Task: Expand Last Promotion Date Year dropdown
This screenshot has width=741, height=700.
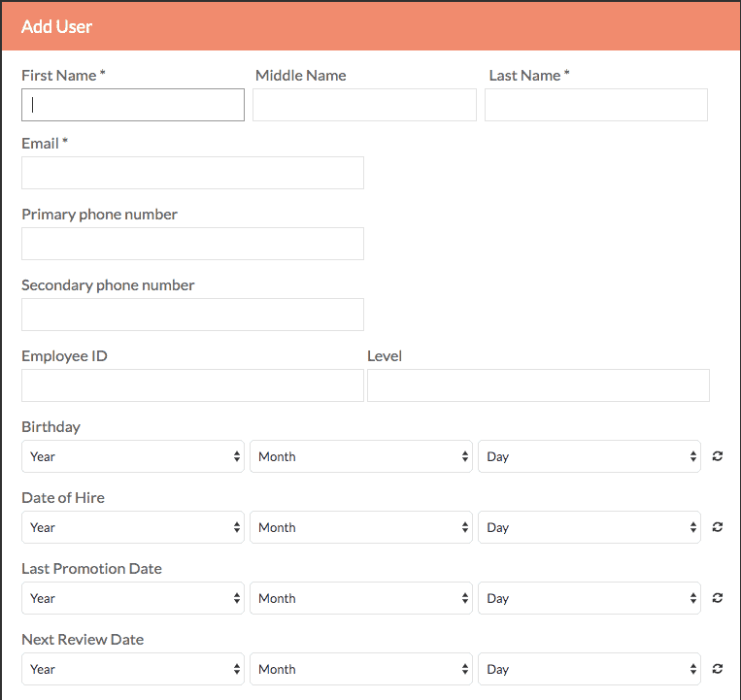Action: [x=133, y=598]
